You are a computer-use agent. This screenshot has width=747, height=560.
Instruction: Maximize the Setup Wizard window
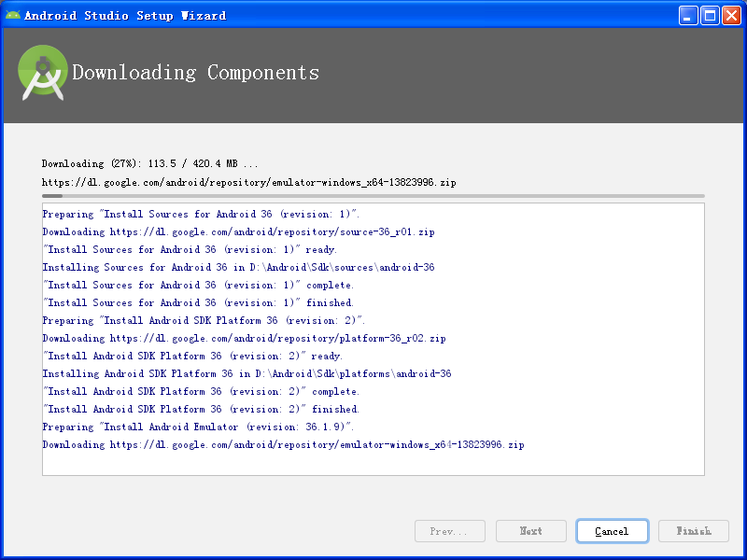point(710,16)
